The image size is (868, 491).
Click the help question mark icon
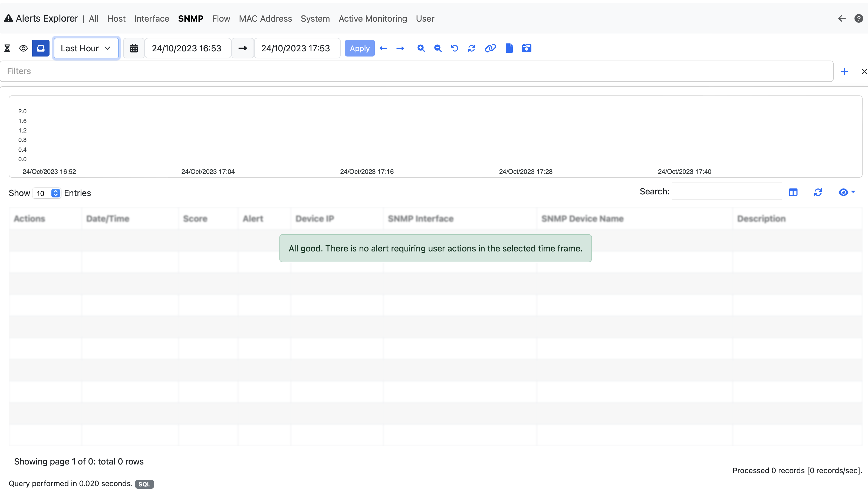click(859, 19)
